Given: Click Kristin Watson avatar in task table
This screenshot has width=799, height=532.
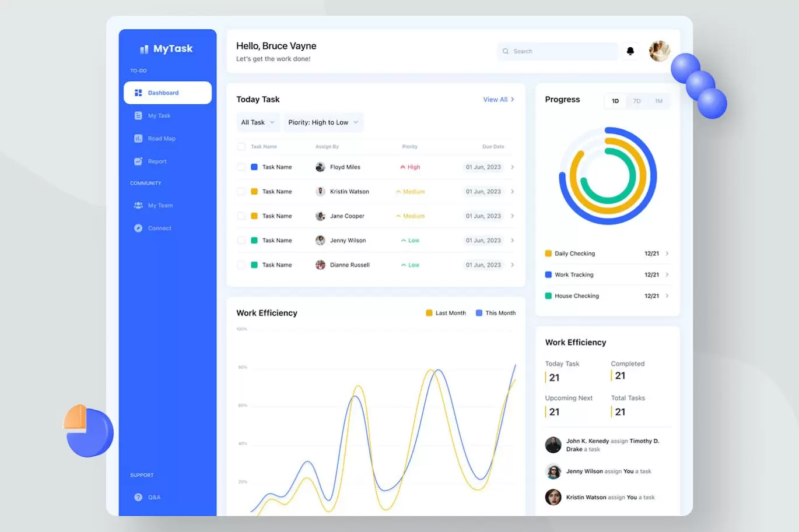Looking at the screenshot, I should [320, 192].
